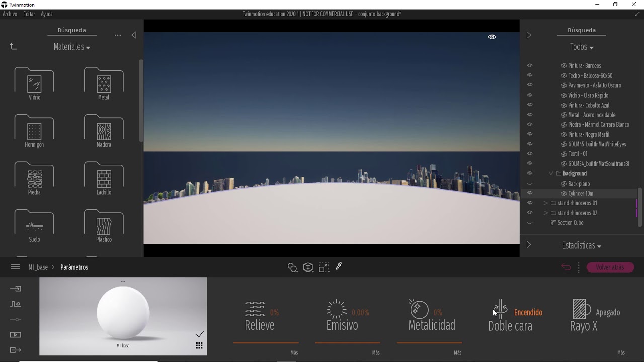Expand the stand-rhinoceros-01 folder
Viewport: 644px width, 362px height.
(x=546, y=203)
